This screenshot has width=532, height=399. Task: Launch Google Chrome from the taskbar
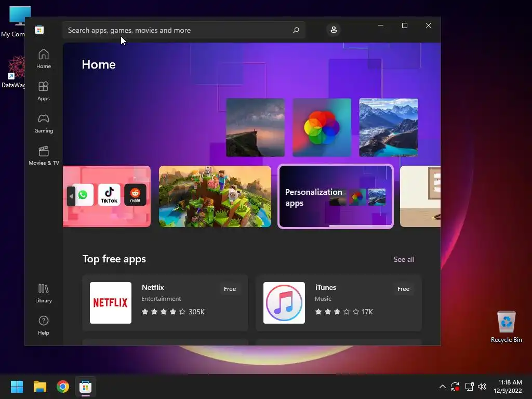tap(63, 387)
